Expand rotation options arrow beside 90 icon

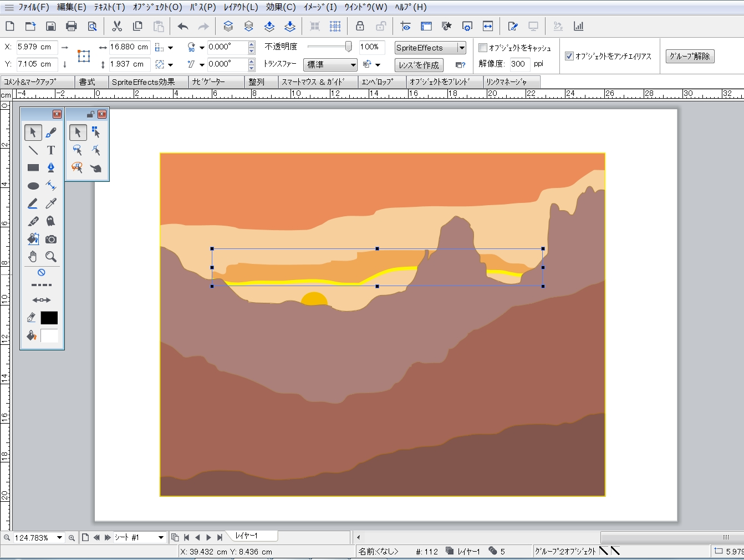pos(202,48)
